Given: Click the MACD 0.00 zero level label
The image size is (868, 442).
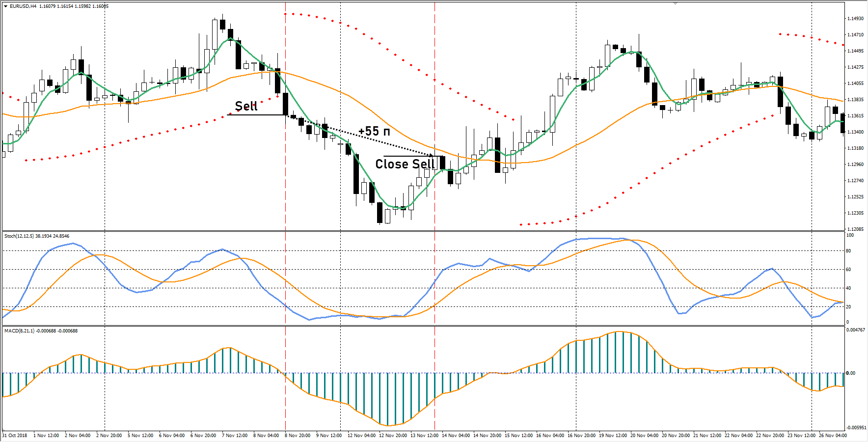Looking at the screenshot, I should [x=850, y=373].
